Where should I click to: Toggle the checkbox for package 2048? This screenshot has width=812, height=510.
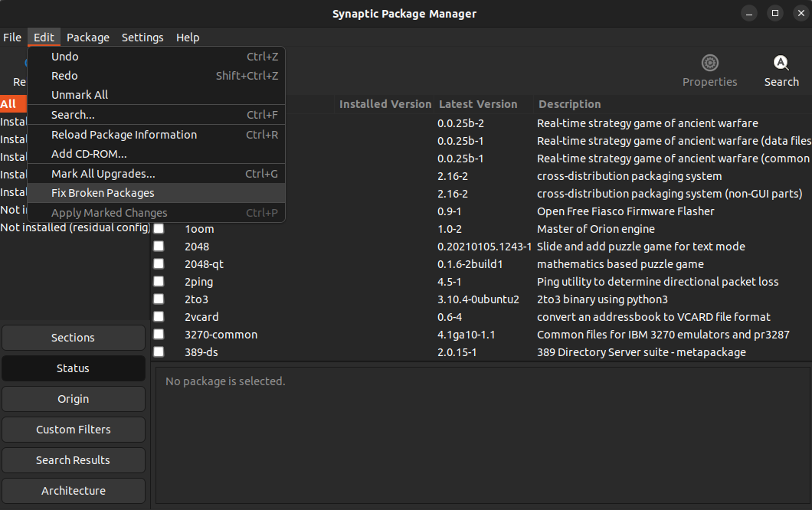(x=159, y=247)
